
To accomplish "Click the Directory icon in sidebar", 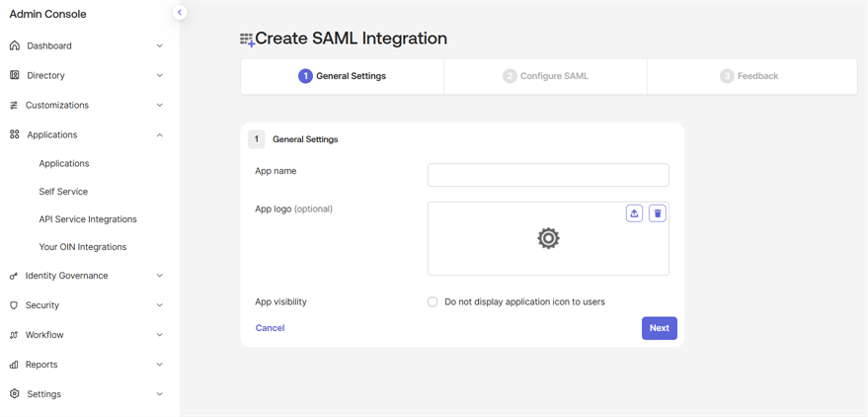I will click(15, 75).
